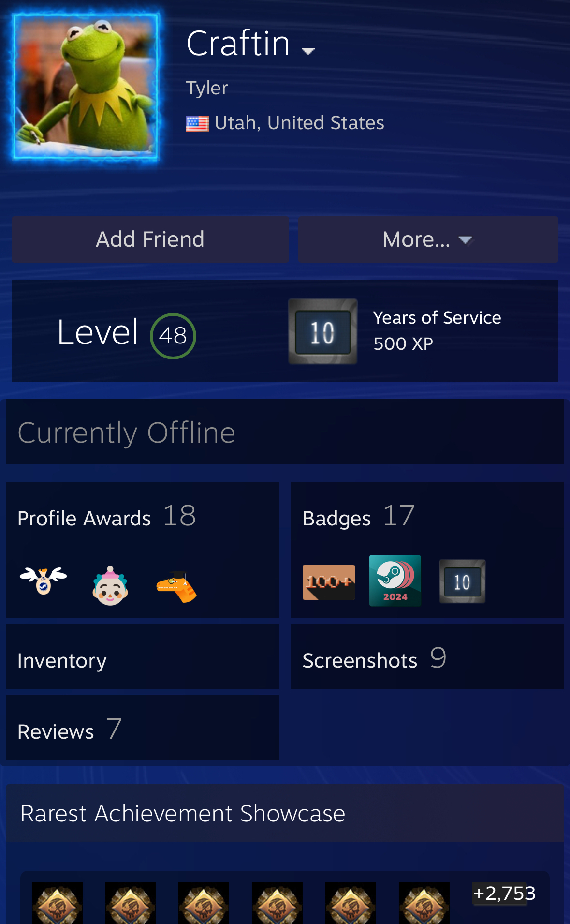The image size is (570, 924).
Task: Select the Utah, United States location text
Action: click(299, 123)
